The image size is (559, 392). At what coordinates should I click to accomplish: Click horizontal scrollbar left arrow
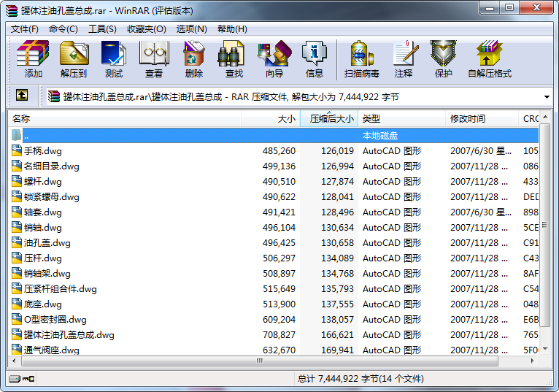pyautogui.click(x=14, y=361)
